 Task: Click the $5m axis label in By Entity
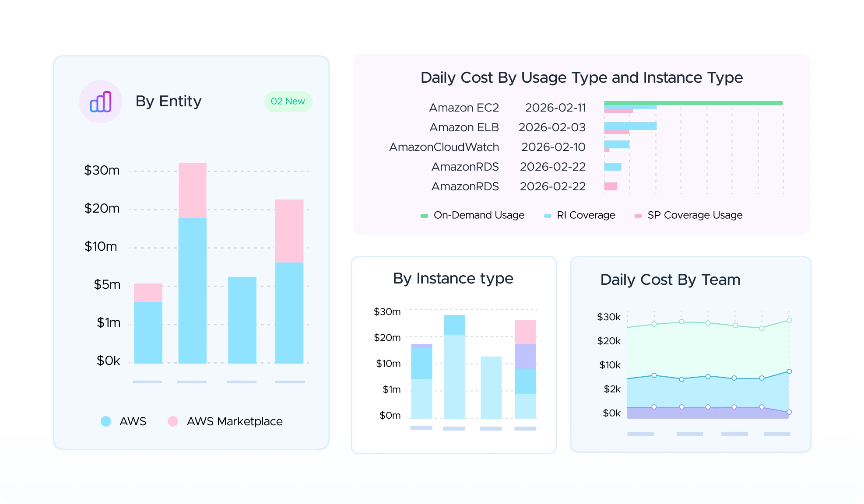(x=107, y=285)
